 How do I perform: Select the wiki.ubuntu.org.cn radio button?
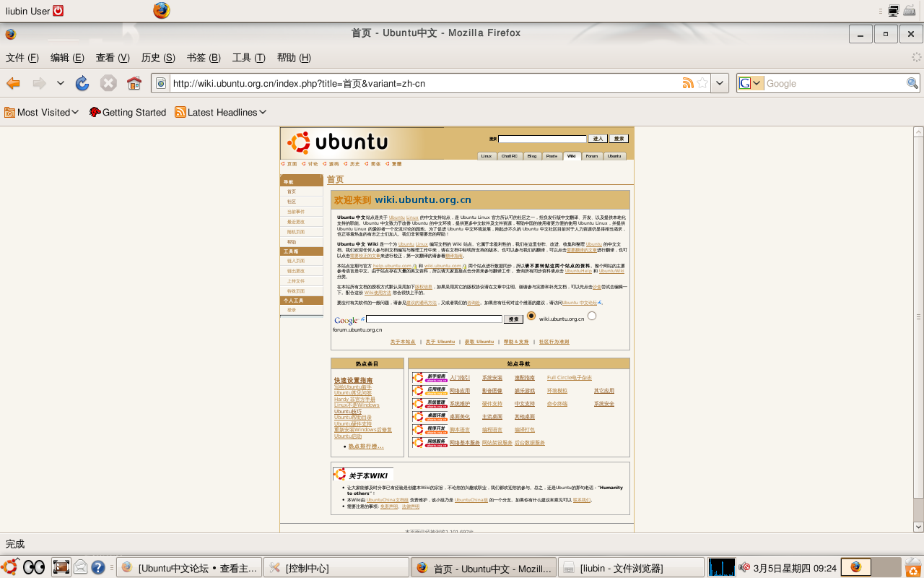(x=531, y=316)
